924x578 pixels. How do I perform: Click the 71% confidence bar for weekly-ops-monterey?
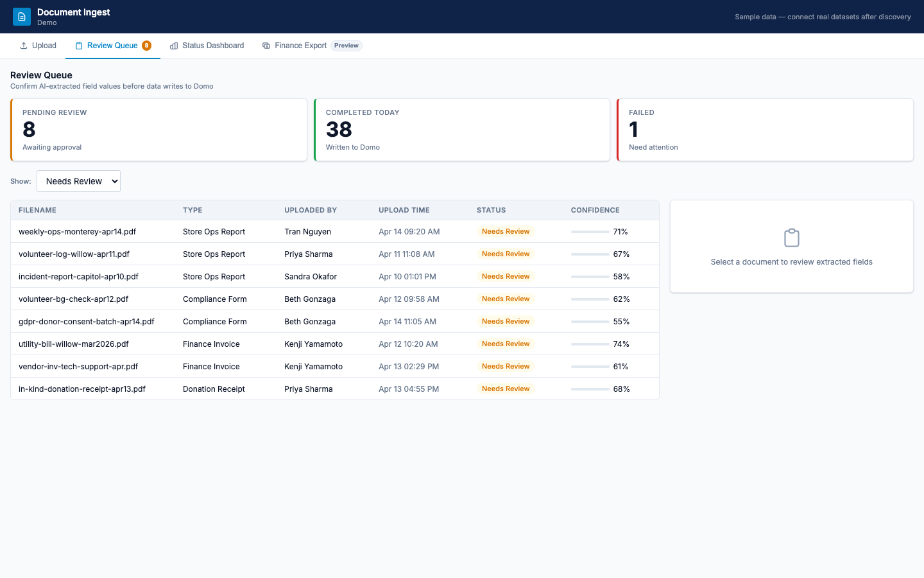pos(590,231)
